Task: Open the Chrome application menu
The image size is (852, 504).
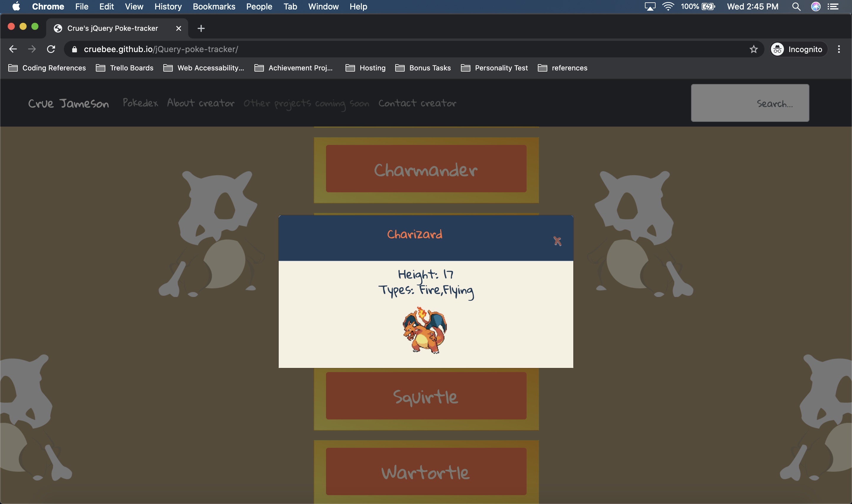Action: coord(48,7)
